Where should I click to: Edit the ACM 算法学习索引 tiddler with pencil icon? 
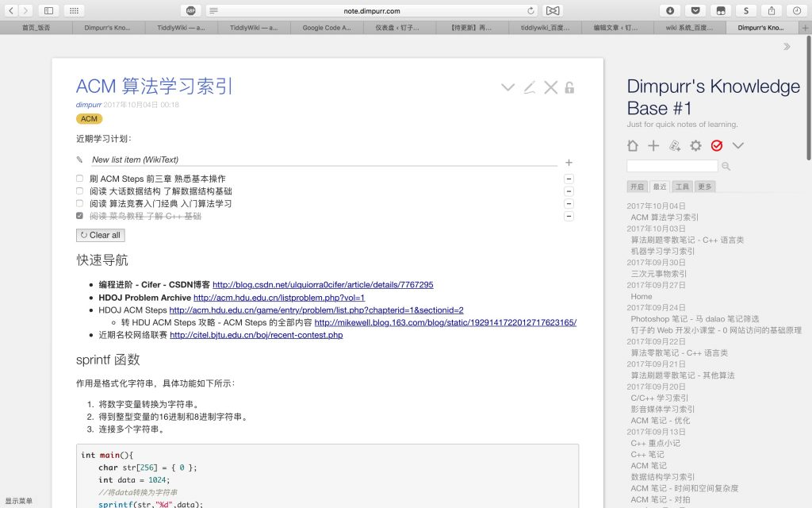(530, 87)
